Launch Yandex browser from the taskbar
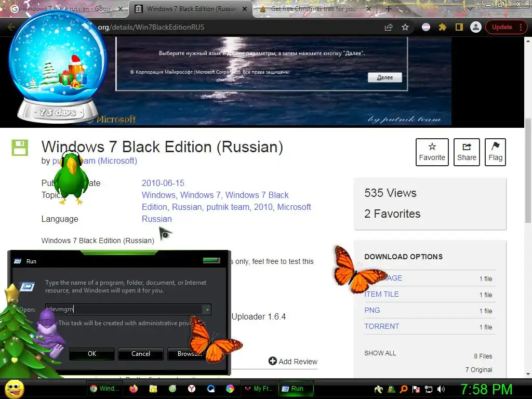Viewport: 532px width, 399px height. 192,389
